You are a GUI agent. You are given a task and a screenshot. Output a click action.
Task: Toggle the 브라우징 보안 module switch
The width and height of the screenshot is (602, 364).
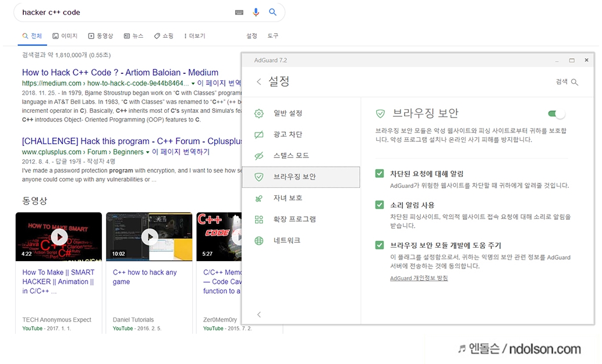pos(556,113)
